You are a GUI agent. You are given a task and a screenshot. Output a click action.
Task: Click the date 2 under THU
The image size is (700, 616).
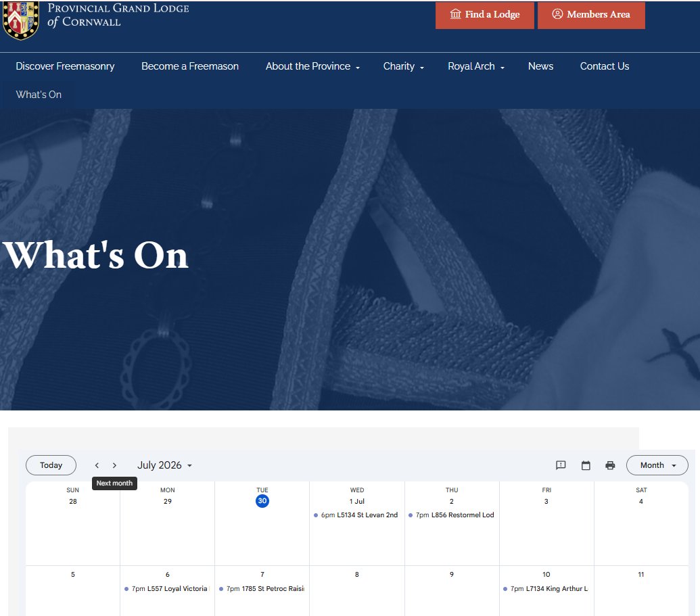(451, 501)
